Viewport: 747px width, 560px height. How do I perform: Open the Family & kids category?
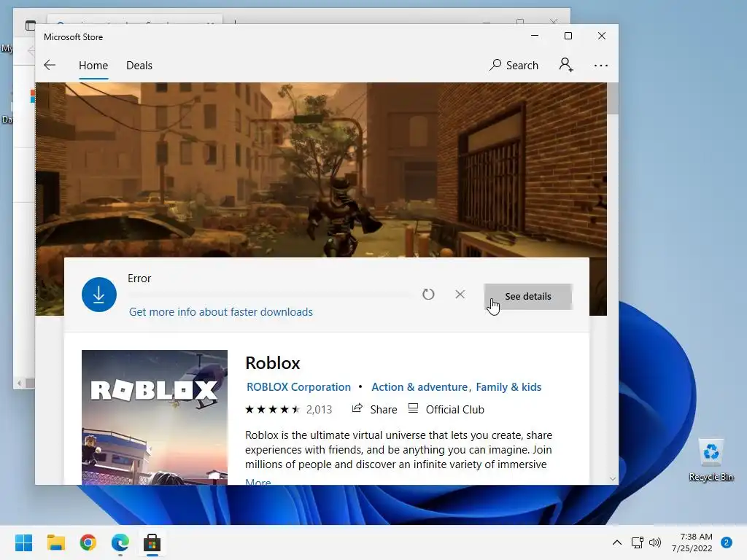click(508, 387)
